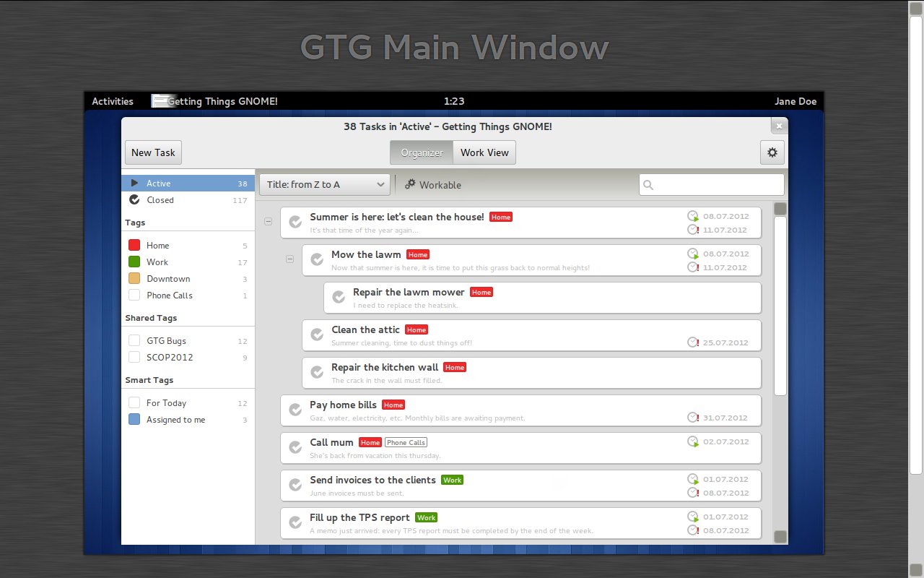Mark 'Send invoices to the clients' as done
This screenshot has width=924, height=578.
[295, 485]
